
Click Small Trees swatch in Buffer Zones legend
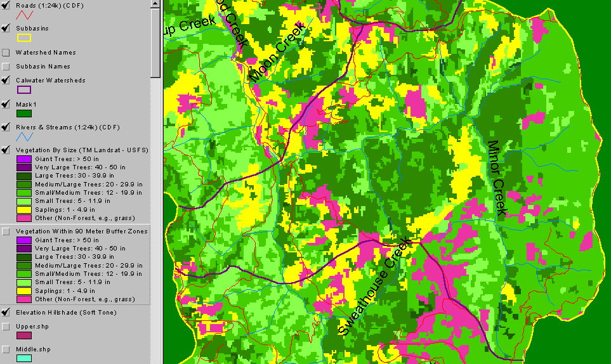[23, 282]
